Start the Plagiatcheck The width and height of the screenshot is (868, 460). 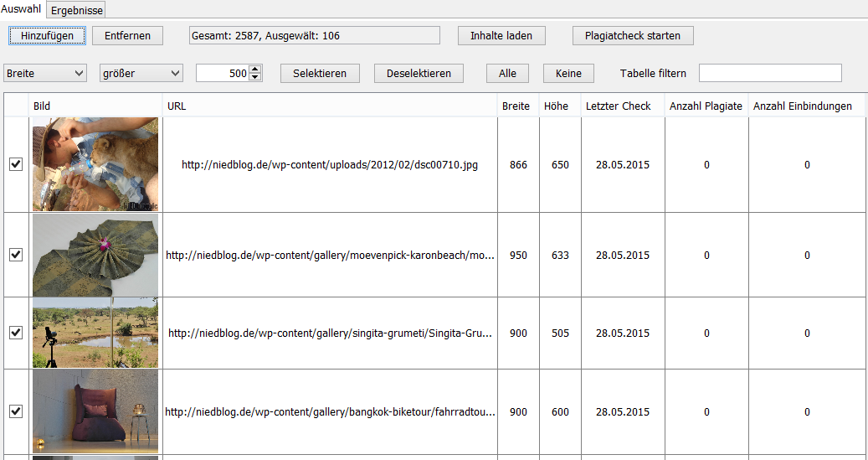point(633,35)
